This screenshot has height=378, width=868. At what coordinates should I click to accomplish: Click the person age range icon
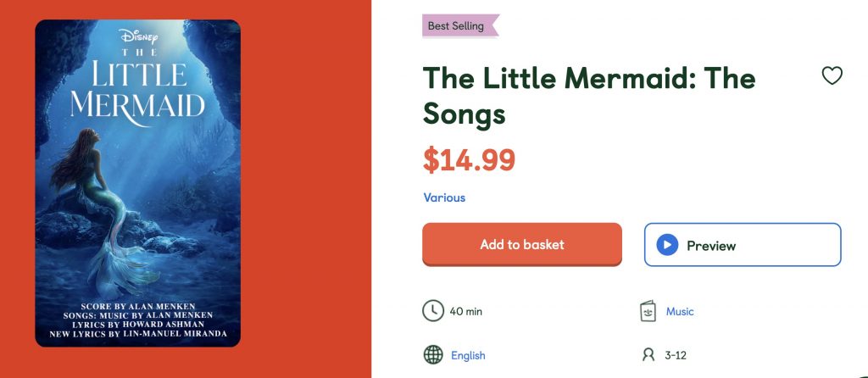tap(649, 355)
